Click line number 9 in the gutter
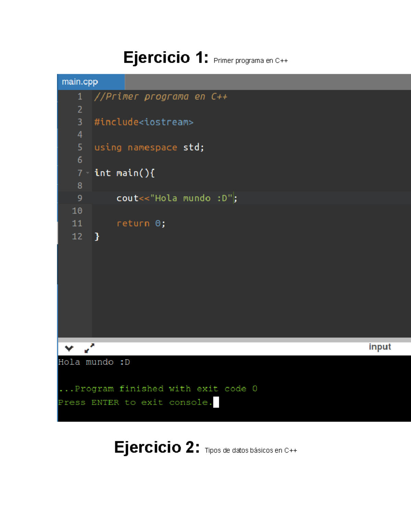Viewport: 411px width, 532px height. (79, 198)
